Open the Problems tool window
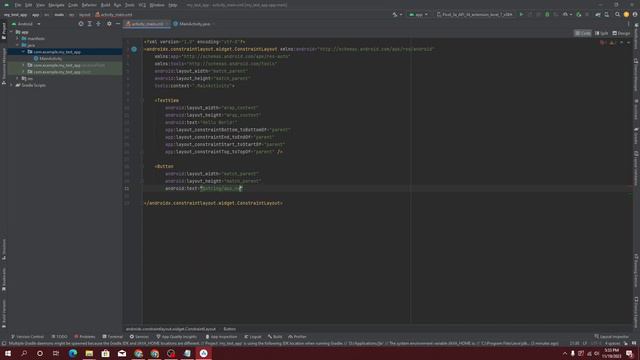The height and width of the screenshot is (360, 640). pyautogui.click(x=85, y=337)
